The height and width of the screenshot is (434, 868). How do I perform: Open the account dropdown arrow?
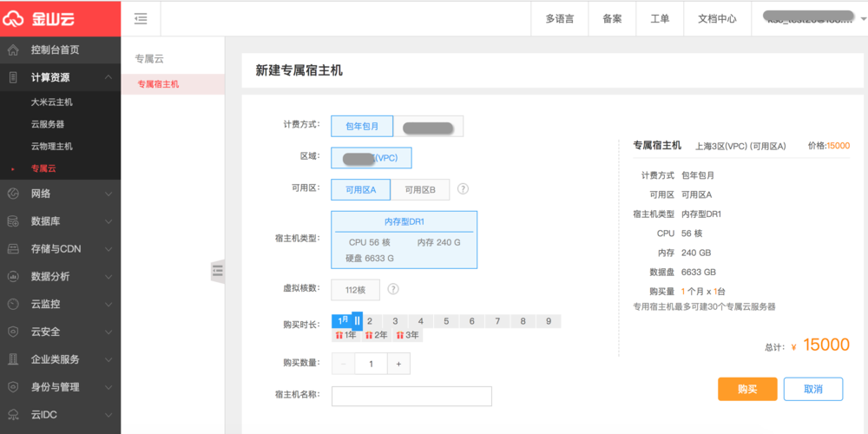[x=865, y=19]
